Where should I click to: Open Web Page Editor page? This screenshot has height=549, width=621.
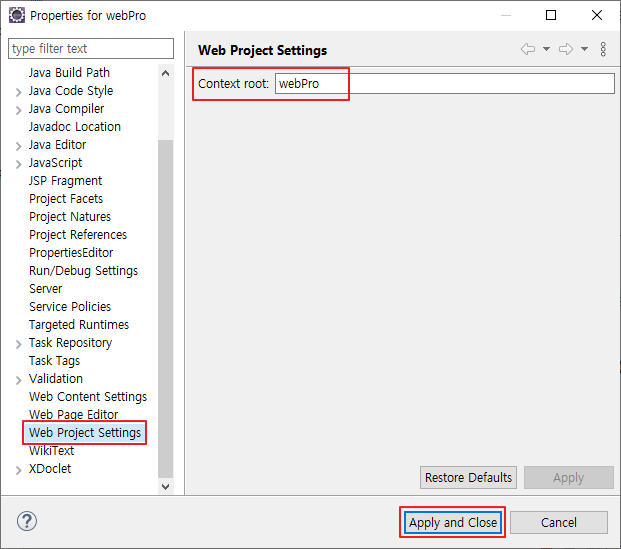(74, 415)
